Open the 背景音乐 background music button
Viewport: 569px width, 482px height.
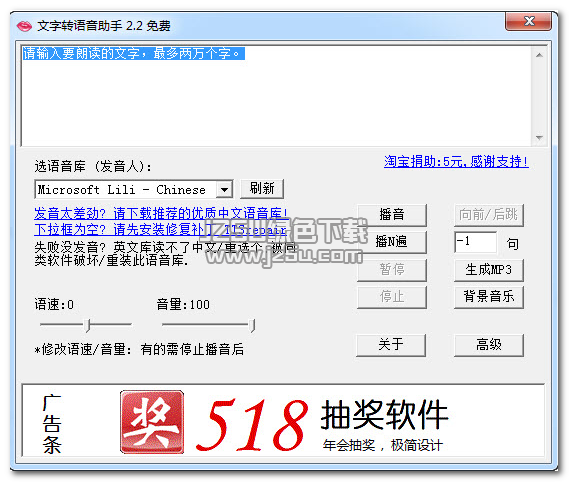(x=488, y=297)
